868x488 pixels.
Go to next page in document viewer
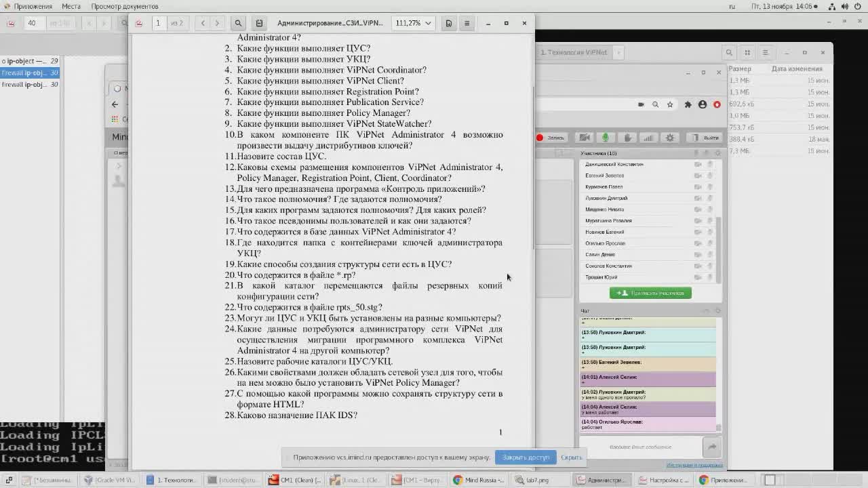coord(217,23)
